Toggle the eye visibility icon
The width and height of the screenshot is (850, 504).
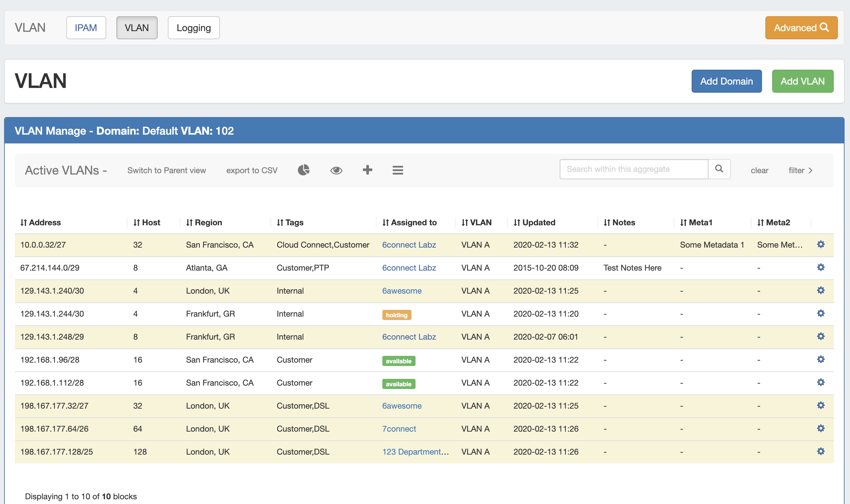(336, 170)
